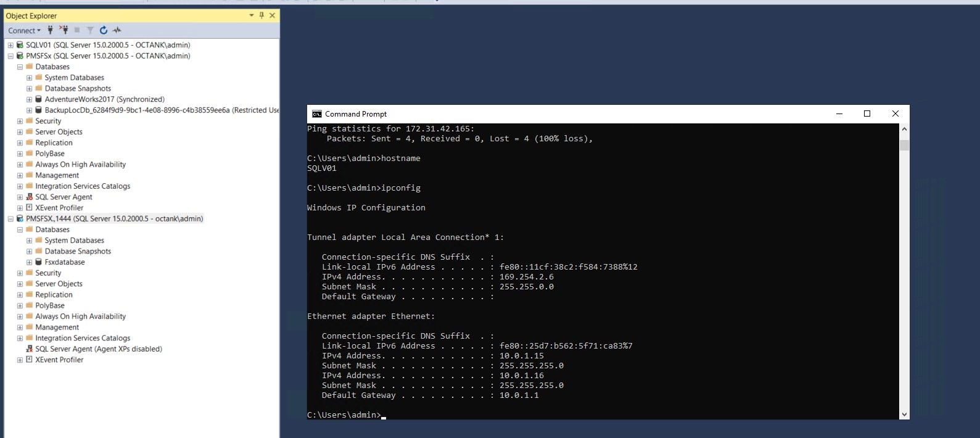
Task: Click the Fsxdatabase database icon
Action: 38,262
